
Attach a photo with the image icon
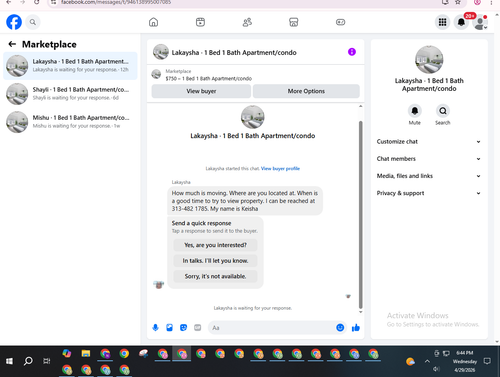tap(169, 328)
